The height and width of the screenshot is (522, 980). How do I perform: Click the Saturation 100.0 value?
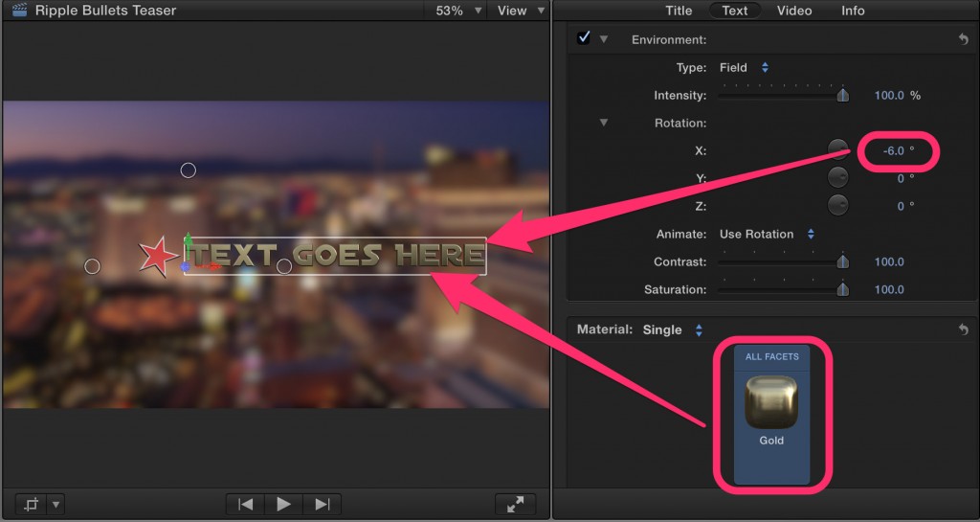tap(889, 289)
